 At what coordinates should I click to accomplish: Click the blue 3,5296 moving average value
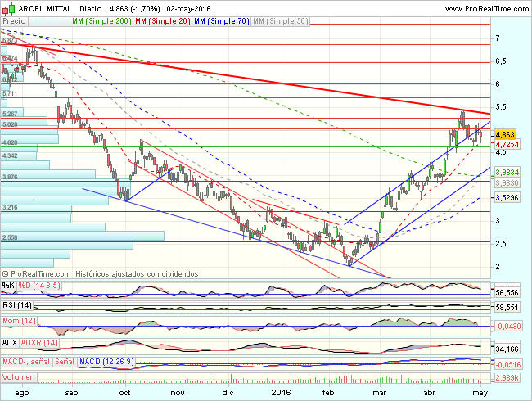click(x=507, y=197)
